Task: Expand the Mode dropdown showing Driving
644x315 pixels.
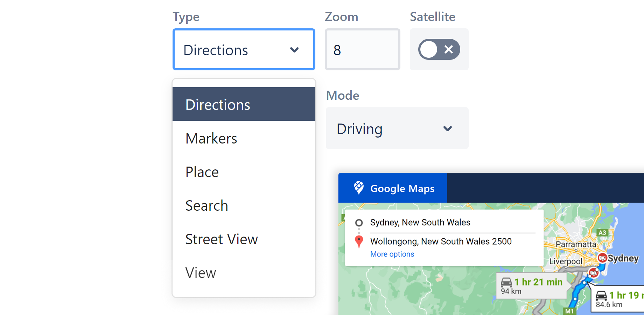Action: [397, 128]
